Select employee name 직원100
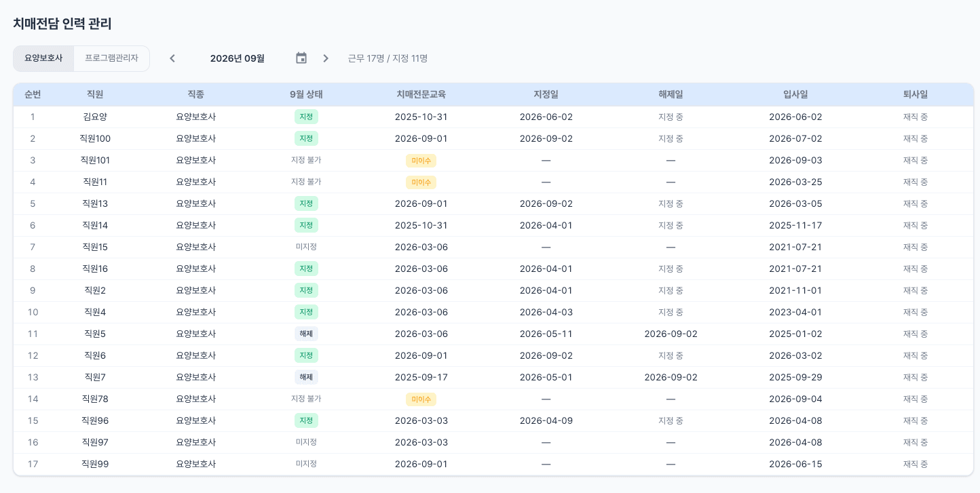 95,138
